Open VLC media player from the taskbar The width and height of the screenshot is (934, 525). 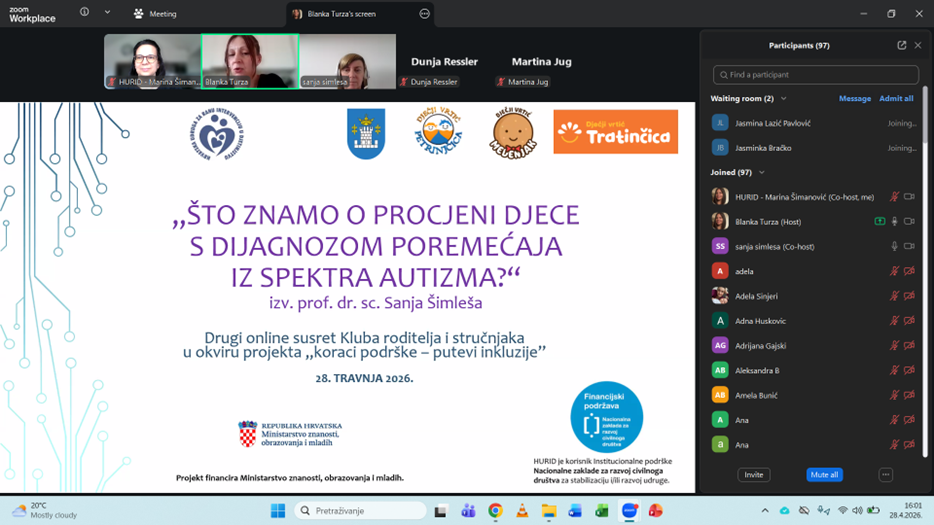pyautogui.click(x=522, y=511)
